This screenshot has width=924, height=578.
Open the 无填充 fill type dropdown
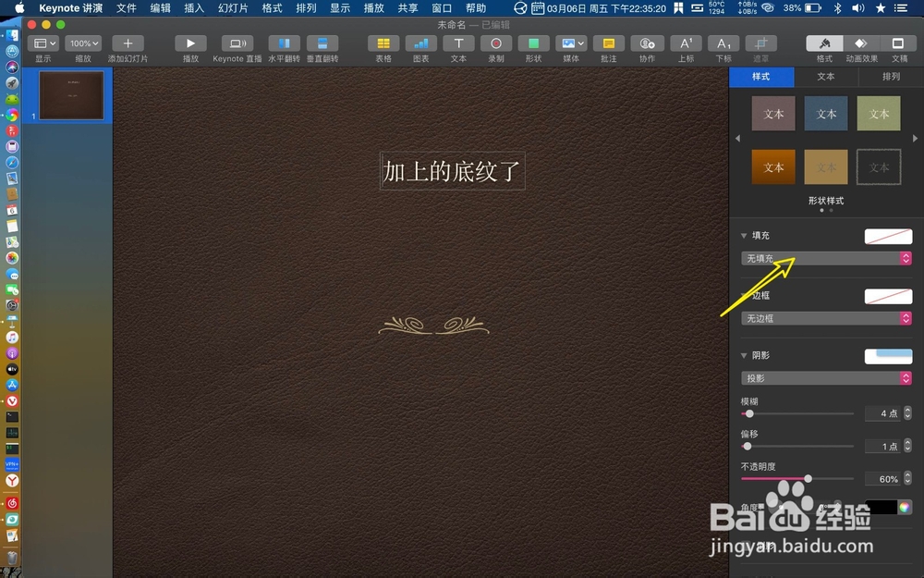826,258
